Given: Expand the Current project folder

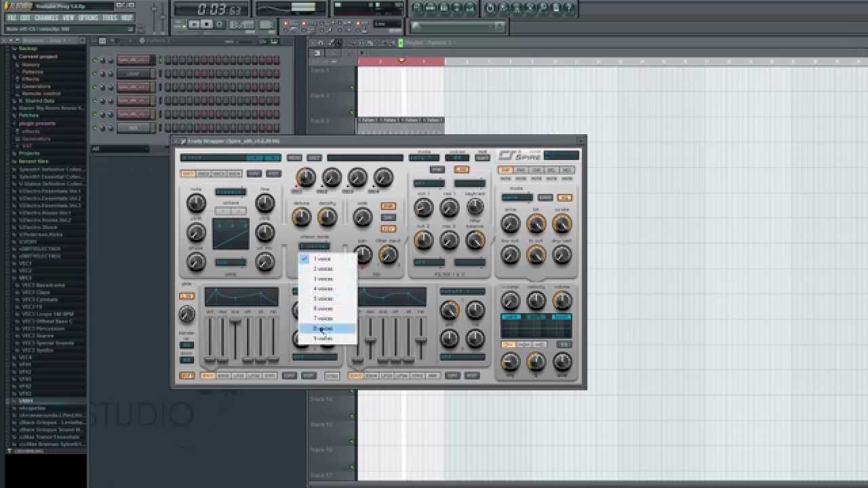Looking at the screenshot, I should (x=38, y=57).
